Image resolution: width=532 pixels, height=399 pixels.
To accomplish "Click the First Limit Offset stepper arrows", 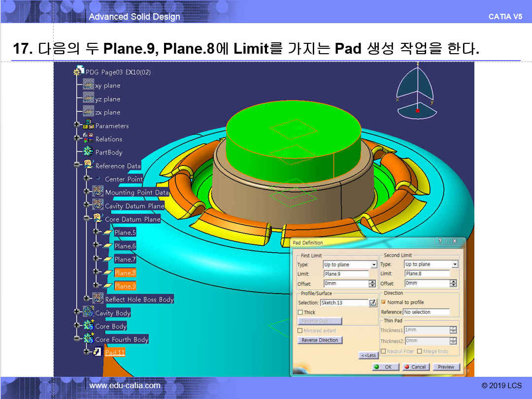I will (x=372, y=284).
